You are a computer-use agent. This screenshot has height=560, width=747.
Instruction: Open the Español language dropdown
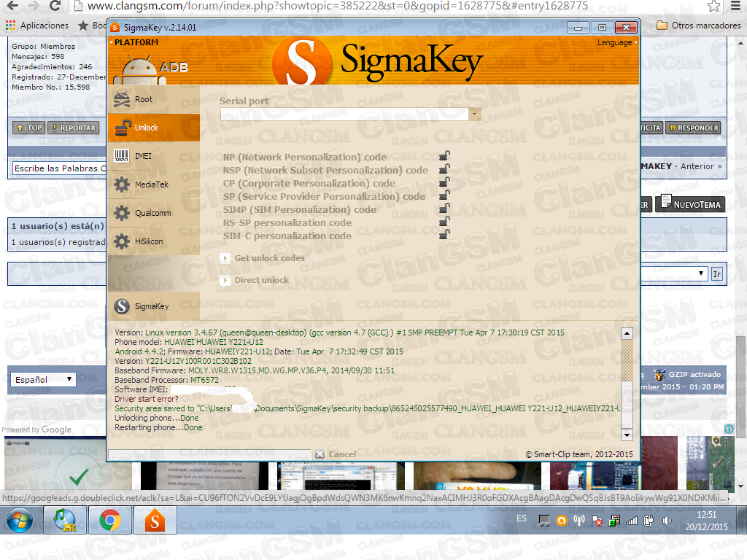click(43, 379)
